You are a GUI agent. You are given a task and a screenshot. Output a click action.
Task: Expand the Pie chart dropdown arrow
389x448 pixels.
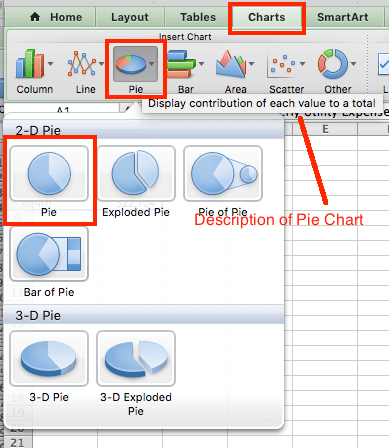(x=152, y=63)
